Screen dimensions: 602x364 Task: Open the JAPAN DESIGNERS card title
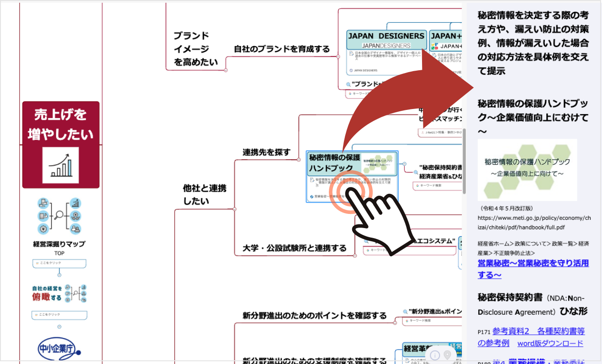pos(386,36)
